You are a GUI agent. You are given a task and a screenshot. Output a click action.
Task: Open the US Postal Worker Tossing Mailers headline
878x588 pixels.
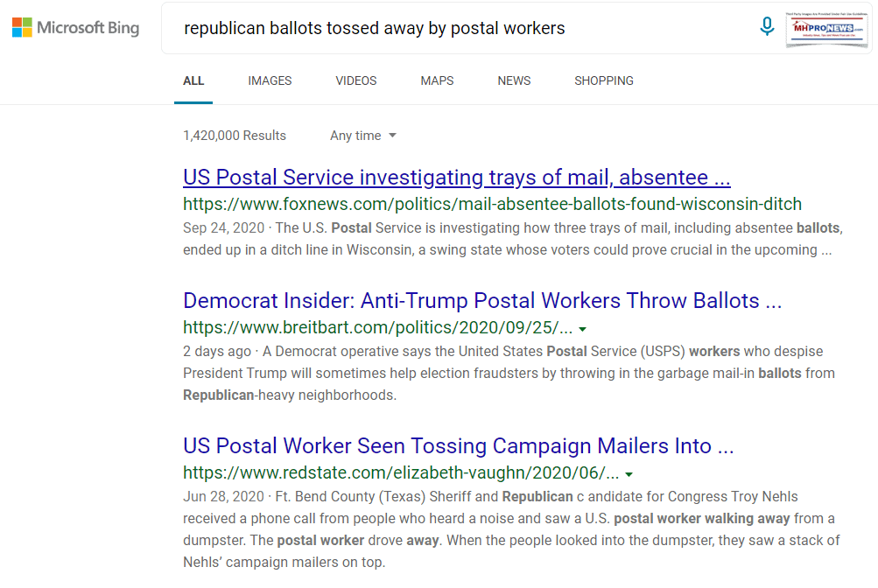458,446
